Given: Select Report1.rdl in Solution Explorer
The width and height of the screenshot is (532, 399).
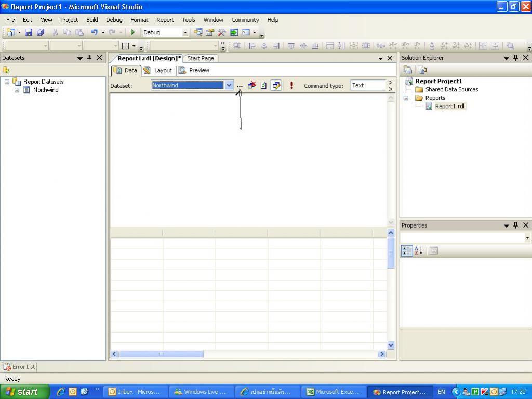Looking at the screenshot, I should (x=449, y=106).
